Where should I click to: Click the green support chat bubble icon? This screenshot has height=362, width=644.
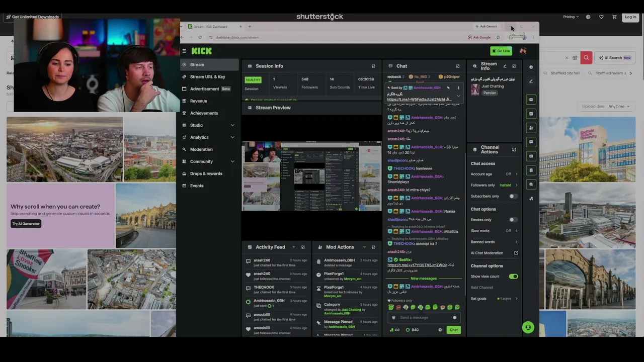tap(528, 327)
